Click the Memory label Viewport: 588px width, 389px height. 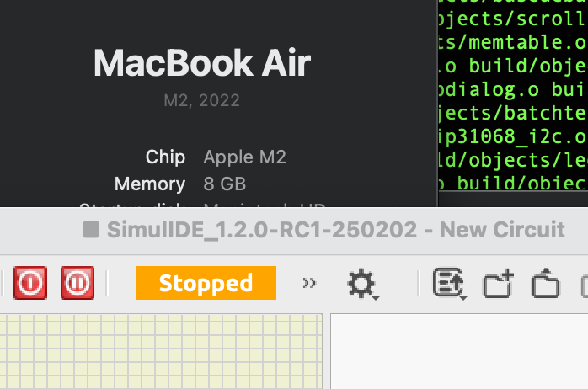(150, 184)
